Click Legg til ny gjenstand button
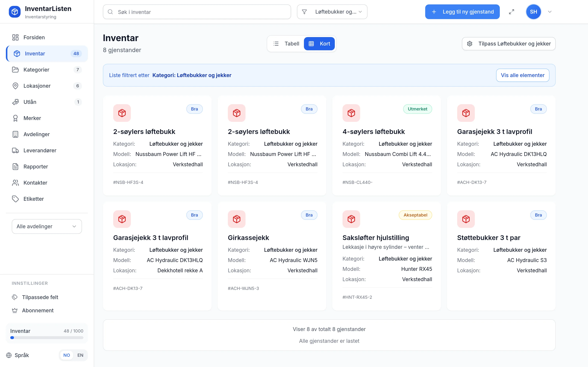588x367 pixels. pyautogui.click(x=462, y=12)
